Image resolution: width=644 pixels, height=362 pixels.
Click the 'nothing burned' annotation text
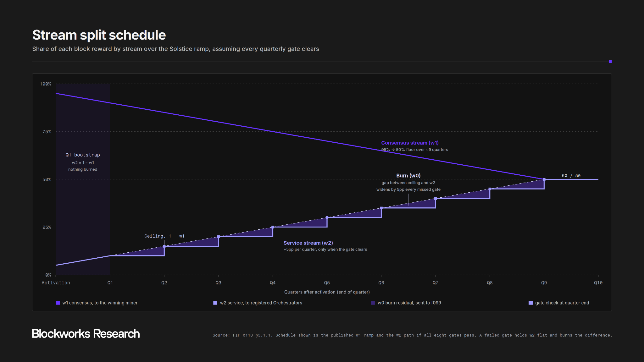pos(83,169)
